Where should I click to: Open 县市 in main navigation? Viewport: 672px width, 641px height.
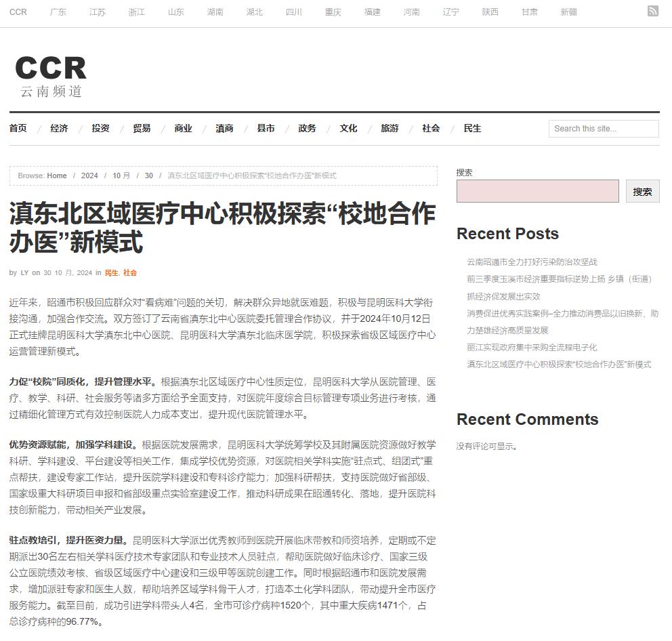pyautogui.click(x=266, y=128)
